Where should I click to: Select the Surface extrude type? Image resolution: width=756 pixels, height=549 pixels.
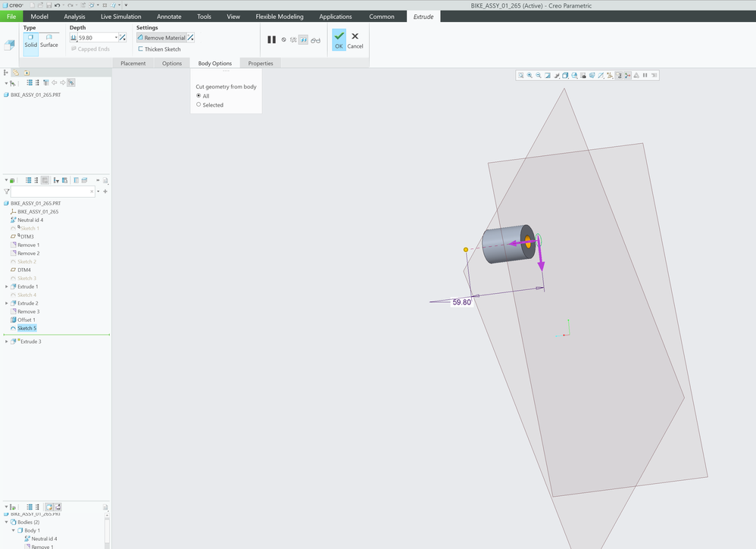[48, 40]
